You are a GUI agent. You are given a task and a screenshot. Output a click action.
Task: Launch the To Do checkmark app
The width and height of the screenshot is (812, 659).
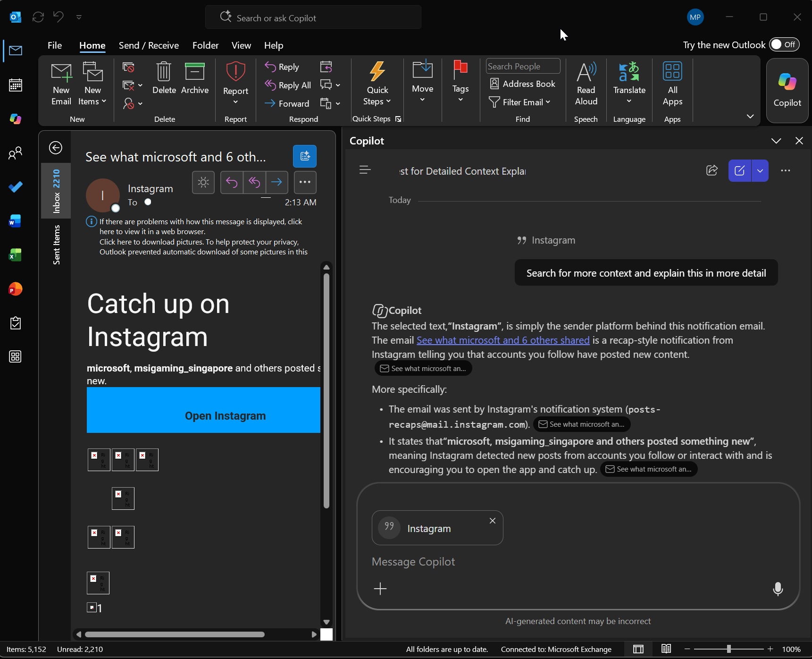pyautogui.click(x=16, y=187)
